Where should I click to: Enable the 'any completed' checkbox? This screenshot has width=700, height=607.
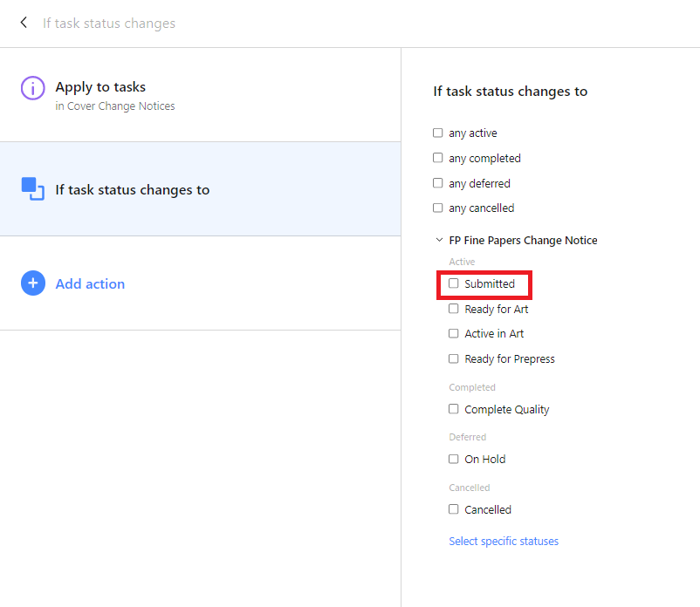click(438, 159)
